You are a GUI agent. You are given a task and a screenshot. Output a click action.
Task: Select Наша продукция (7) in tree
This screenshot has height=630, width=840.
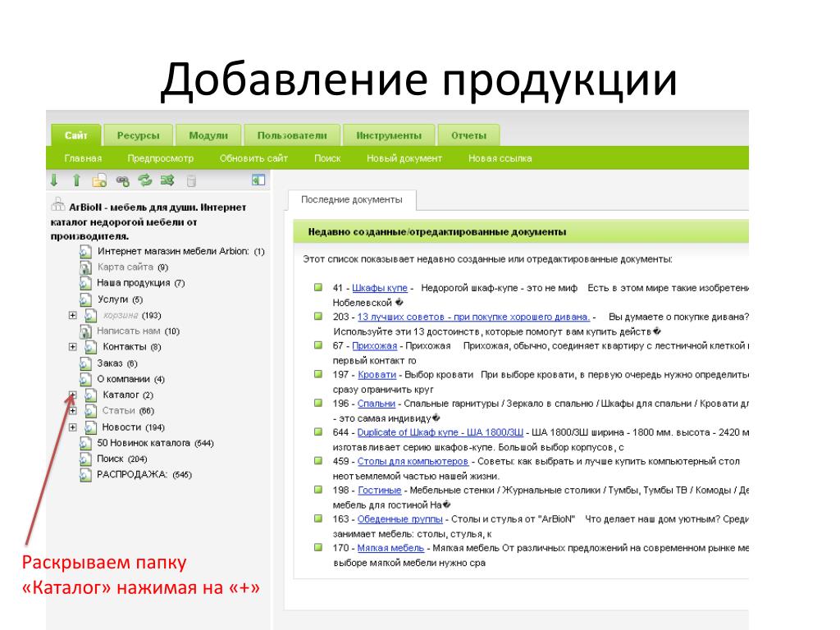tap(140, 283)
